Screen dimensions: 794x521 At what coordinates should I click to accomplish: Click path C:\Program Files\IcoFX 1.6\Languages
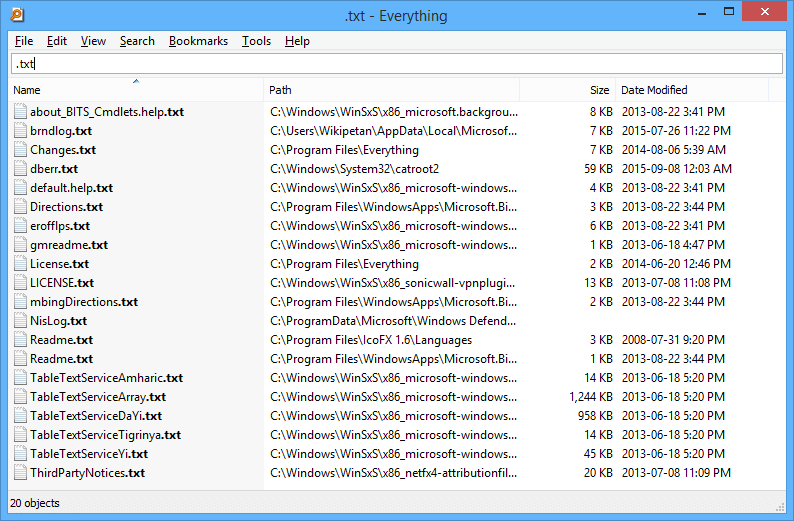(371, 340)
